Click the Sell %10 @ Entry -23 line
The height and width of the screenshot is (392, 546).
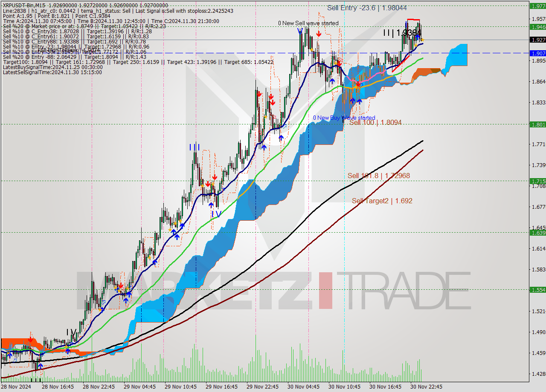click(x=76, y=46)
